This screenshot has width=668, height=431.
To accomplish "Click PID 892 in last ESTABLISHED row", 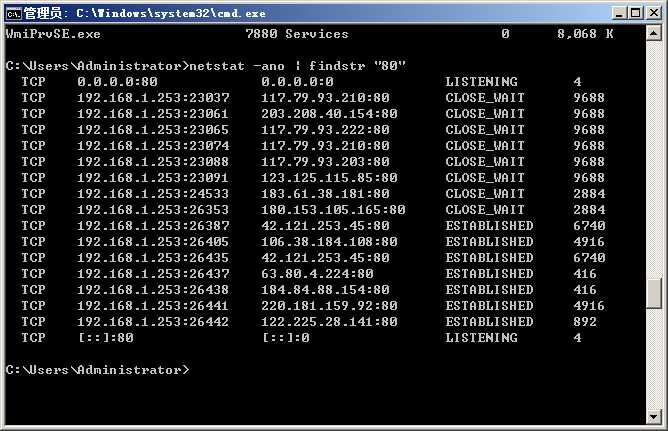I will pos(585,322).
